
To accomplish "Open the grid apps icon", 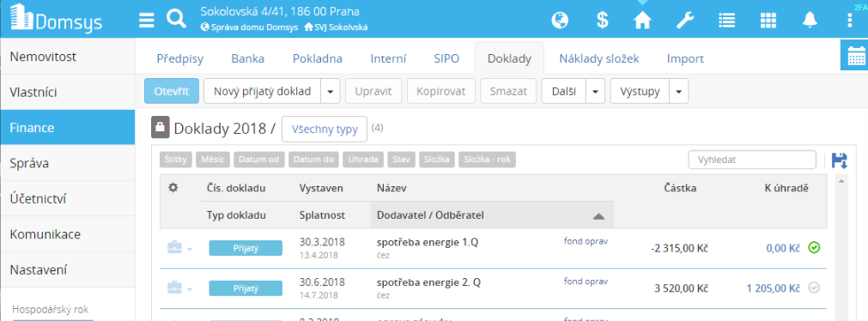I will pyautogui.click(x=768, y=21).
